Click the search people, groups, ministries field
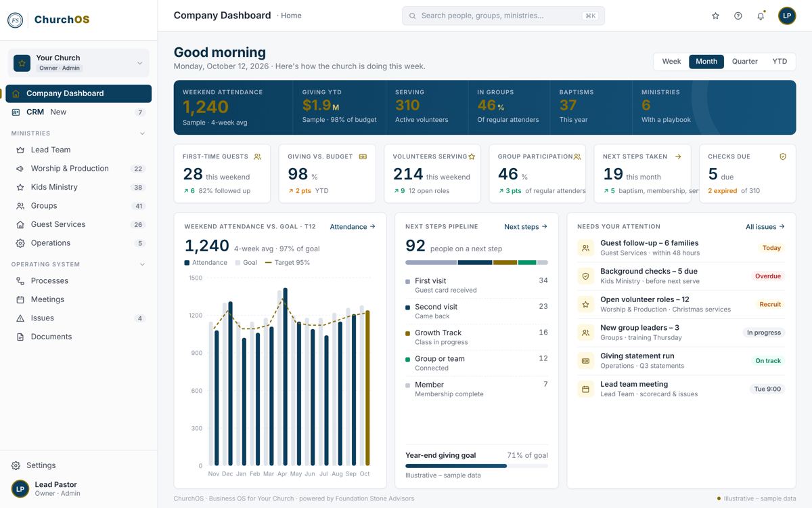Viewport: 812px width, 508px height. pos(503,16)
